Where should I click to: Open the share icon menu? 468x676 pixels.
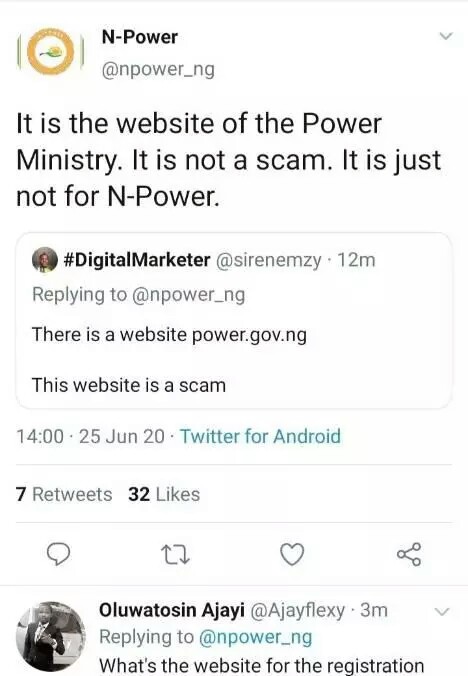pos(409,554)
